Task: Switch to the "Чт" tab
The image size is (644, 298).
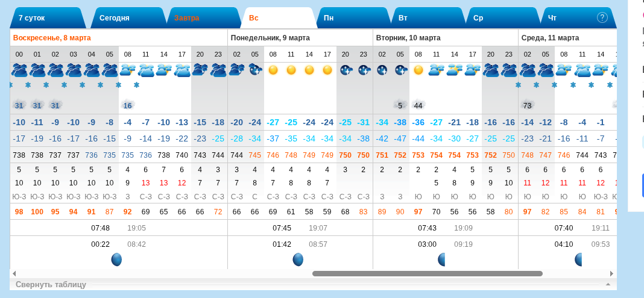Action: coord(553,18)
